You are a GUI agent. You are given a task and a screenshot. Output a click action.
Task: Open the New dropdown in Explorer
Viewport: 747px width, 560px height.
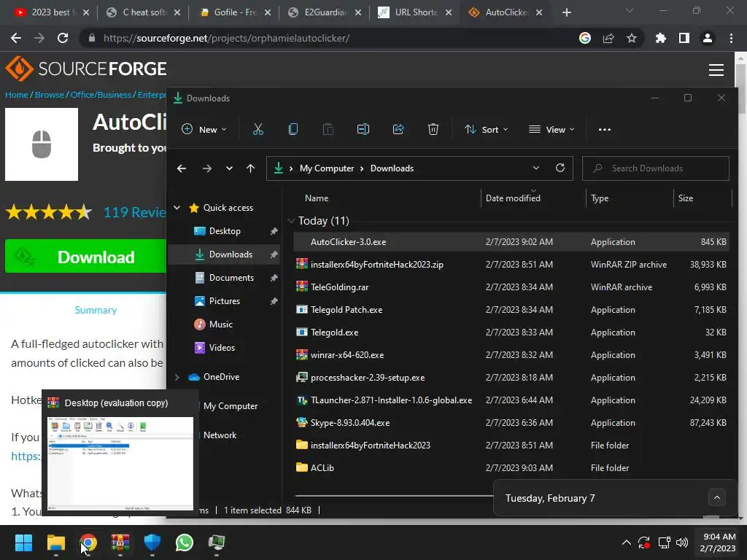click(x=204, y=129)
